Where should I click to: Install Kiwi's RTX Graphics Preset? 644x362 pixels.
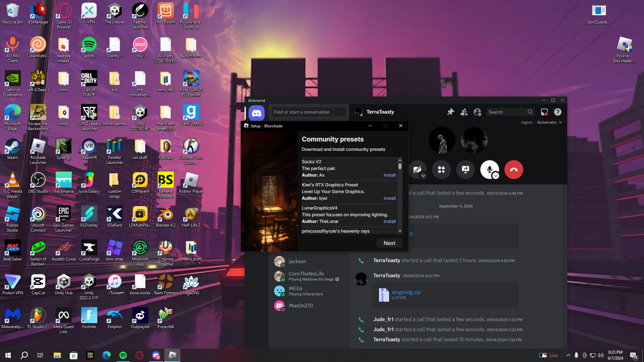(x=389, y=198)
